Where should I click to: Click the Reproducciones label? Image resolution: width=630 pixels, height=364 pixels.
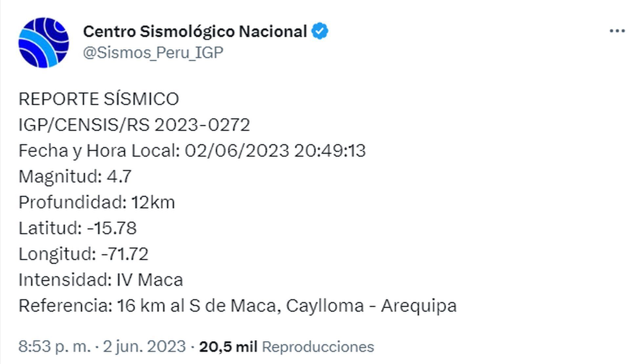318,347
